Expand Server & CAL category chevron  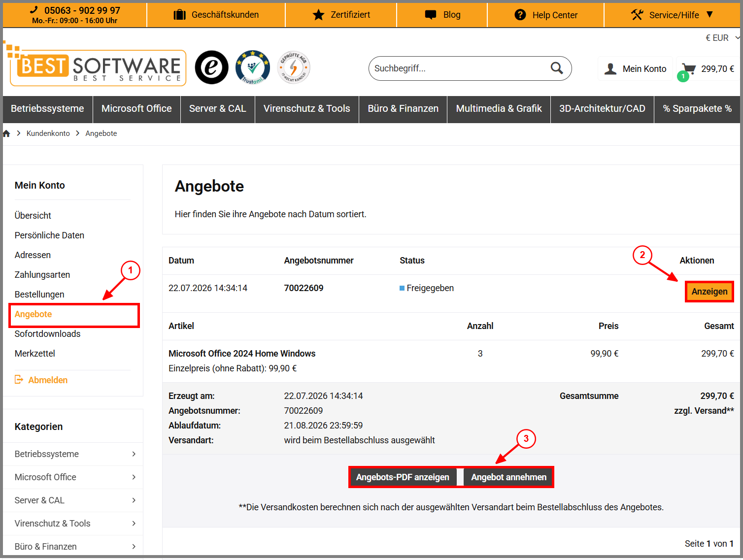[134, 500]
